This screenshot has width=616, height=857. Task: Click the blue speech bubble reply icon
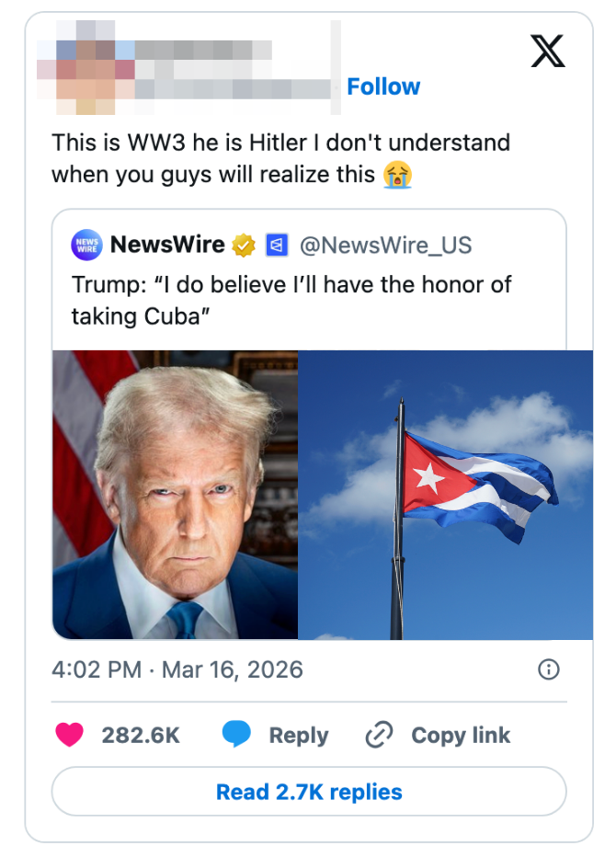click(x=236, y=735)
